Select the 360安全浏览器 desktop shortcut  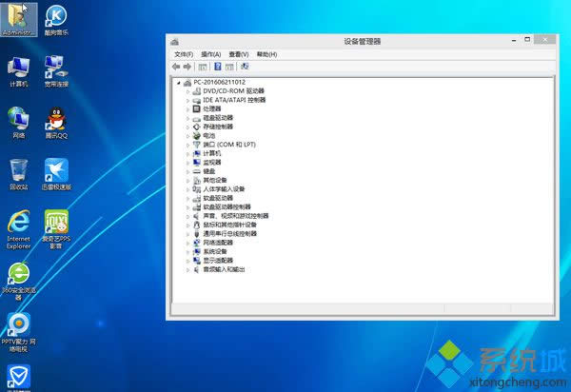tap(19, 282)
